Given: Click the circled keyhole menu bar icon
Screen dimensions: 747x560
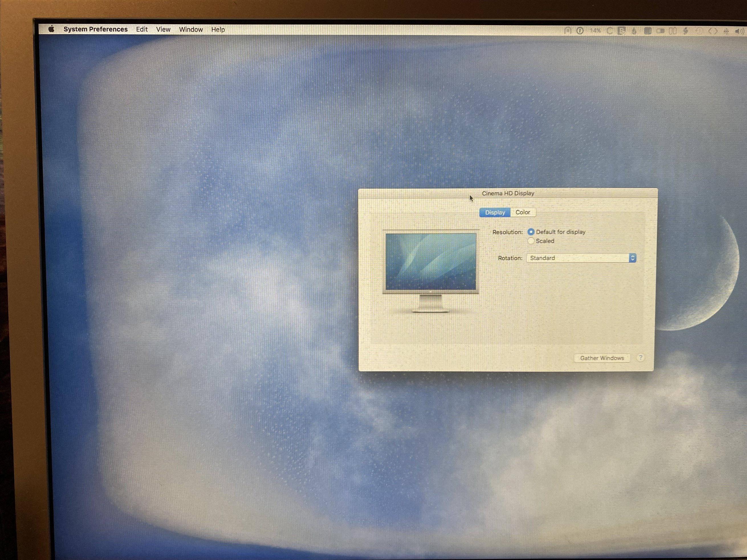Looking at the screenshot, I should tap(580, 31).
